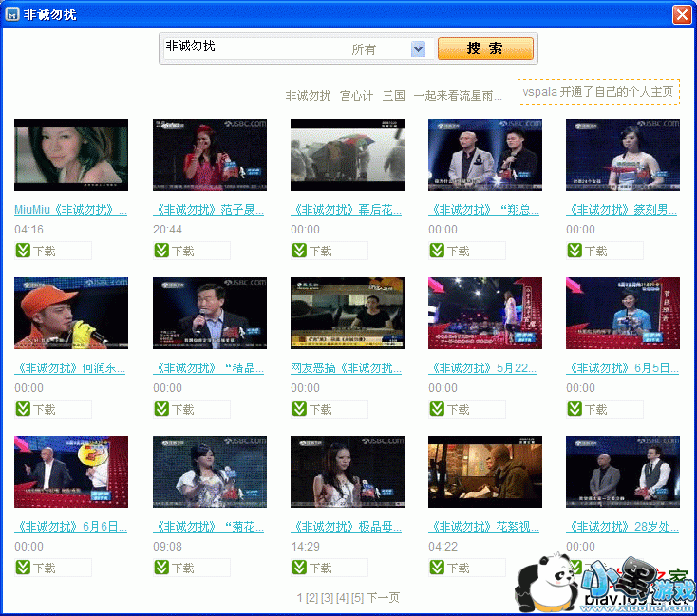Open《非诚勿扰》极品母 title link
The image size is (697, 616).
(347, 527)
